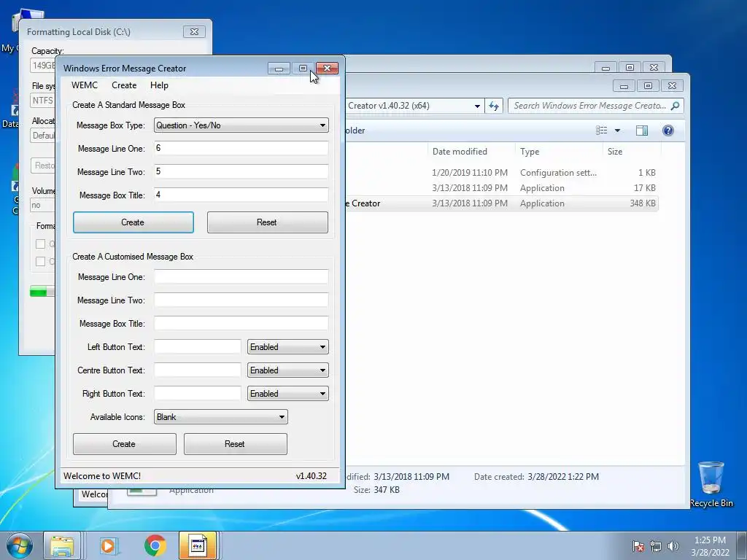Open File Explorer from the taskbar
747x560 pixels.
pos(63,545)
